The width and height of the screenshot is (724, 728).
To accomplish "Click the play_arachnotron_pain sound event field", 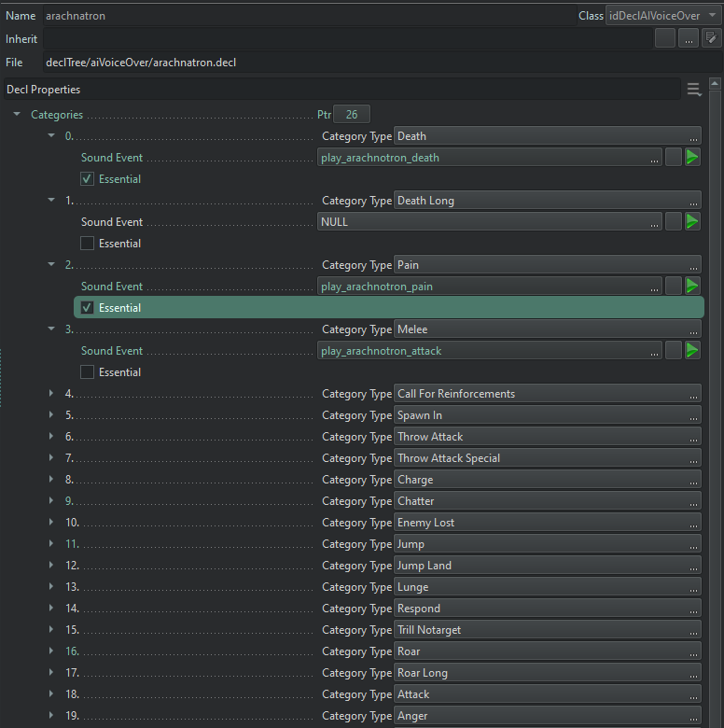I will pos(489,286).
